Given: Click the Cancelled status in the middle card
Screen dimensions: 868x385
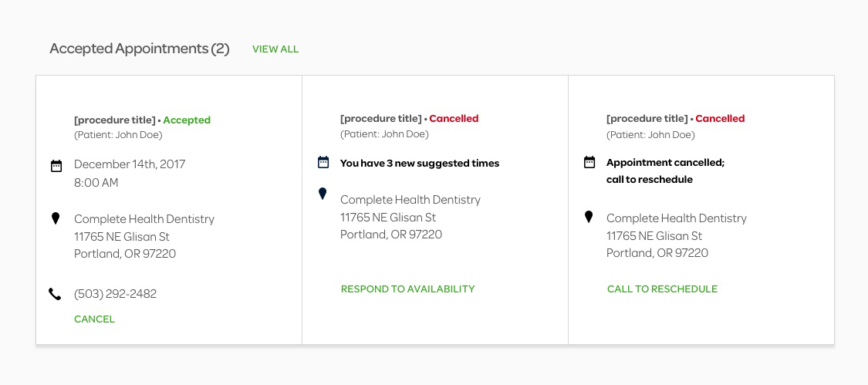Looking at the screenshot, I should coord(454,119).
